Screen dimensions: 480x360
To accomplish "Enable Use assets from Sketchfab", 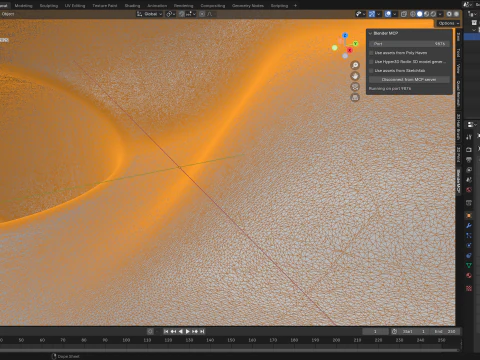I will coord(371,71).
